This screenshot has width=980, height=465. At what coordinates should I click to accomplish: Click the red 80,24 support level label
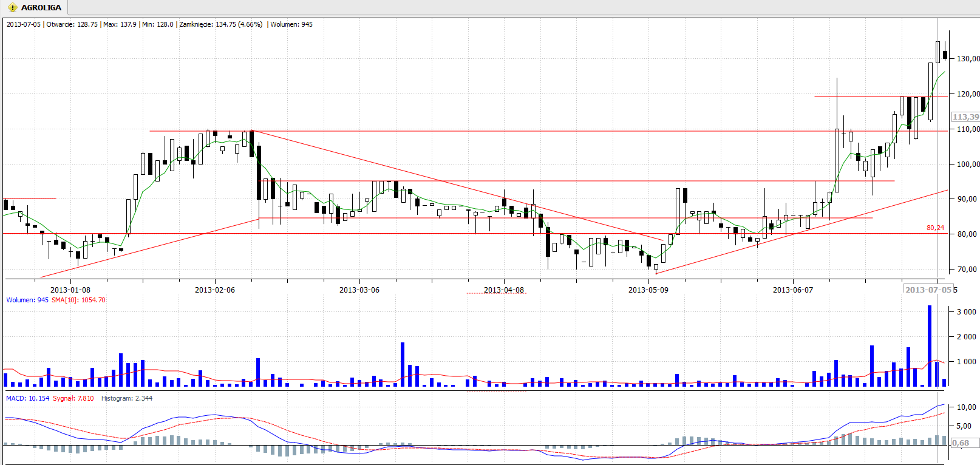[x=935, y=228]
